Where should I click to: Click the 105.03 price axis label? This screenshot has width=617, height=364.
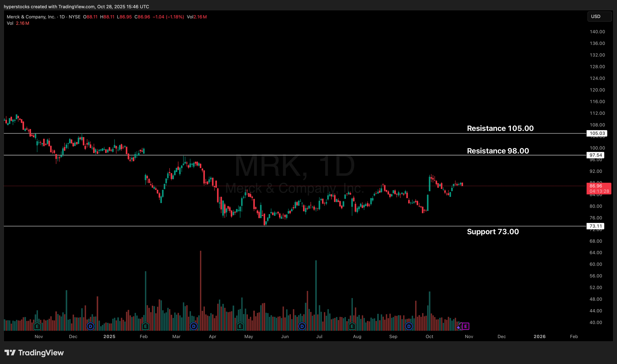597,133
